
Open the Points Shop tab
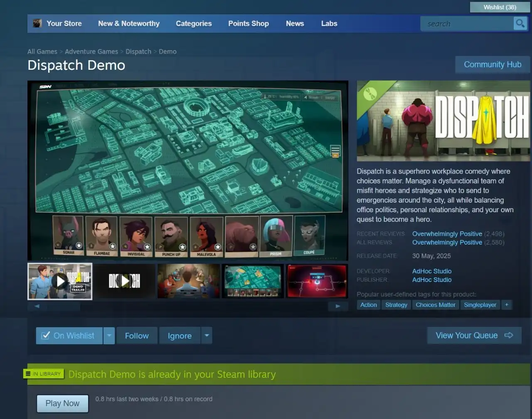tap(249, 24)
